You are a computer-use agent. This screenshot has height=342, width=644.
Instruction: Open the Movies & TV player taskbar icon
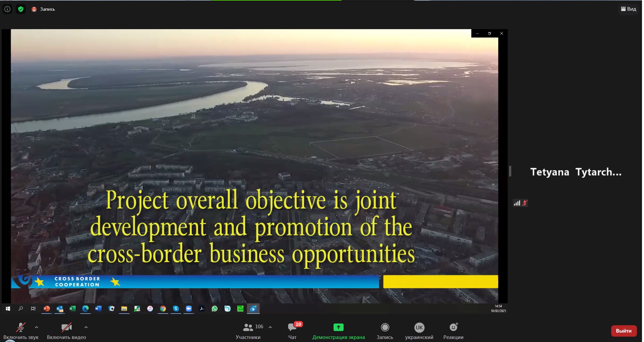254,309
